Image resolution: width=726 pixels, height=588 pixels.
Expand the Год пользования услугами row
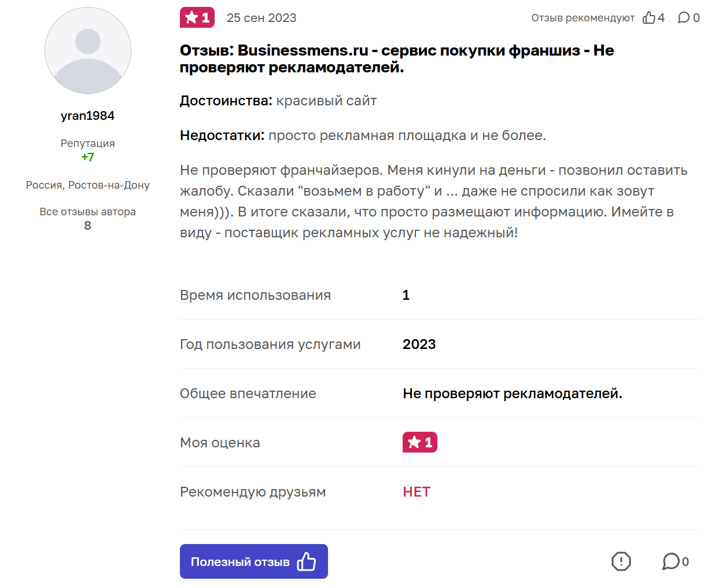(270, 344)
